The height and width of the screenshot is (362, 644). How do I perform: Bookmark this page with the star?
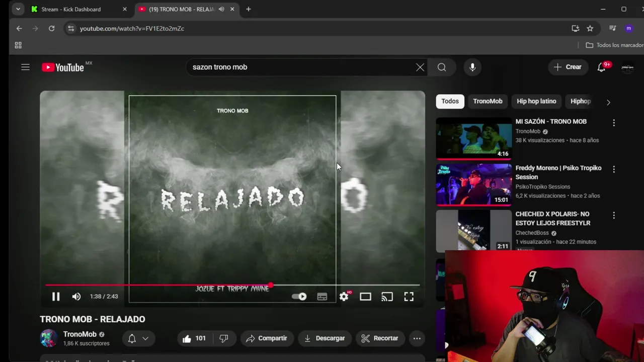[x=590, y=29]
